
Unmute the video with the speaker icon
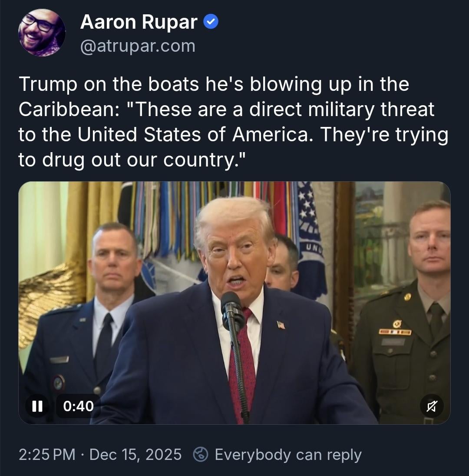click(432, 406)
